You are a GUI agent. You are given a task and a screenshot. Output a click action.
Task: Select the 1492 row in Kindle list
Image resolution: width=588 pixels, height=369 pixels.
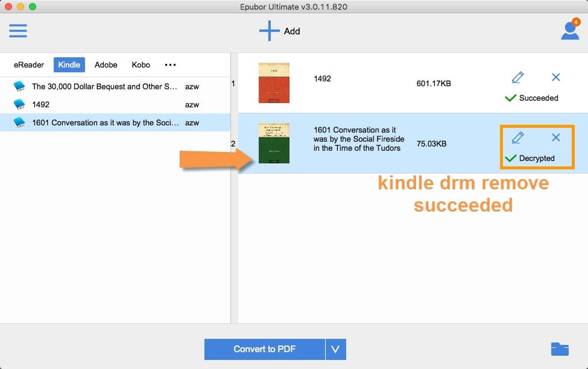point(115,104)
